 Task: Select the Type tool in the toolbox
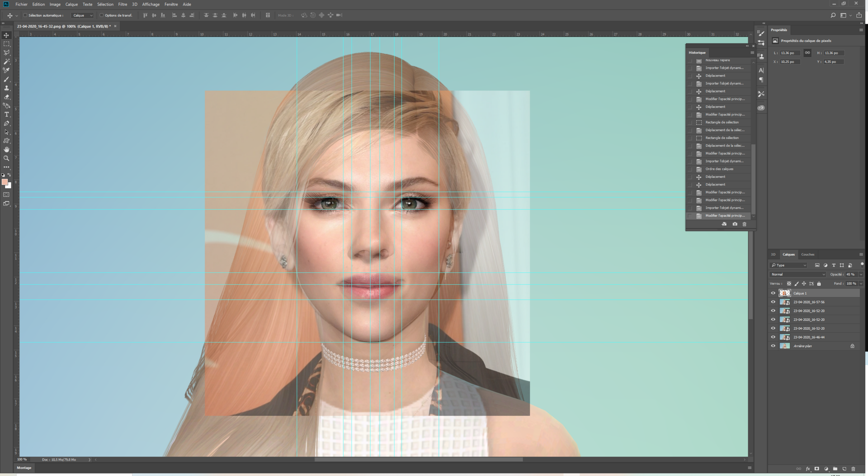pyautogui.click(x=6, y=114)
